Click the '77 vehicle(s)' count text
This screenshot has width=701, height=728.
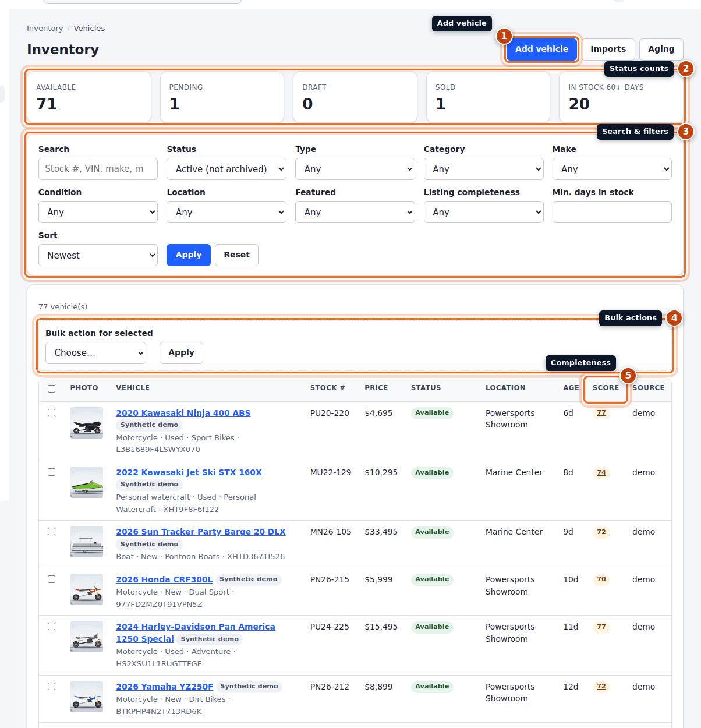(63, 306)
